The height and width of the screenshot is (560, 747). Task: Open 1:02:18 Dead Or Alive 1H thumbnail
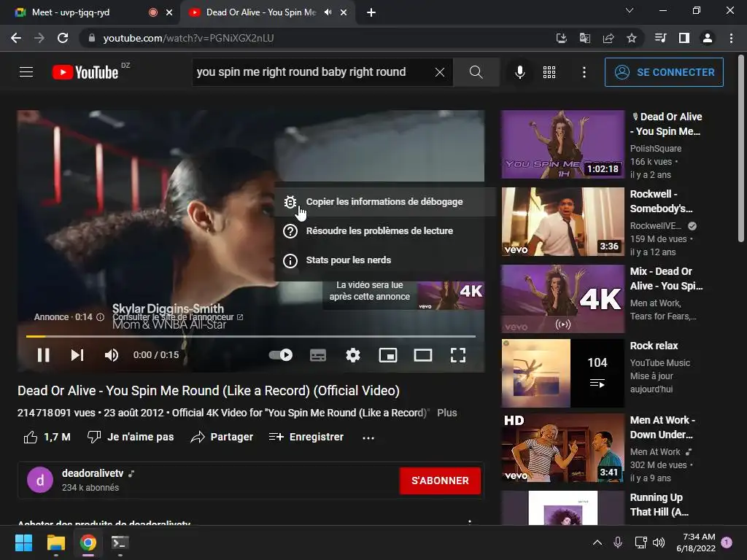pos(563,144)
